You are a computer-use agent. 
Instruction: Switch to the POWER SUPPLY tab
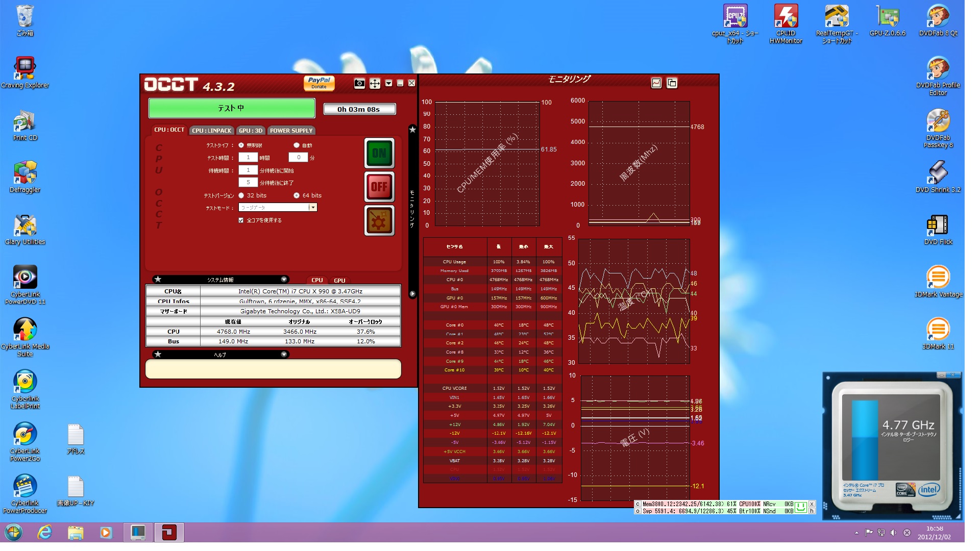click(291, 131)
